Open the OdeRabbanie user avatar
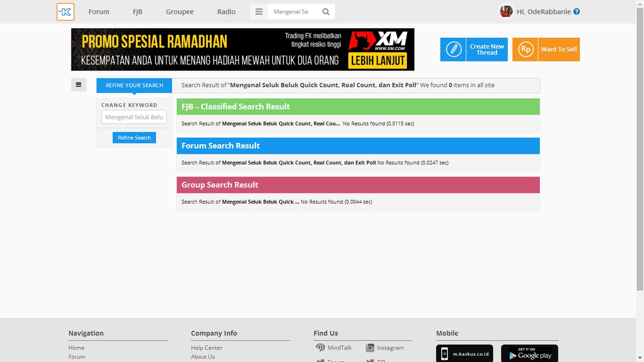The height and width of the screenshot is (362, 644). [x=506, y=11]
